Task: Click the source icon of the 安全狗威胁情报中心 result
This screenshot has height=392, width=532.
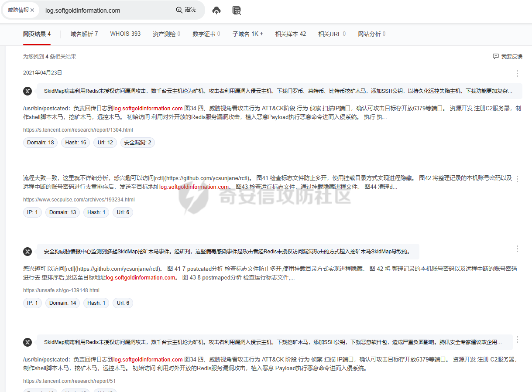Action: (x=27, y=252)
